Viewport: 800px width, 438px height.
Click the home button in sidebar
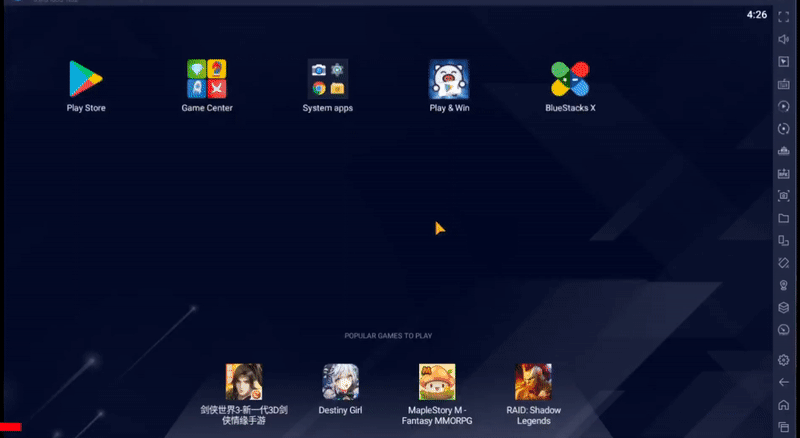click(784, 404)
